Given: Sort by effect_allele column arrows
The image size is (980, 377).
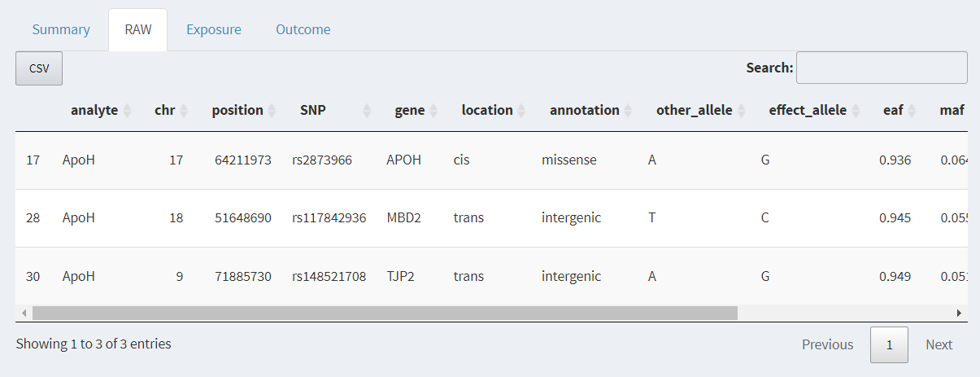Looking at the screenshot, I should pyautogui.click(x=855, y=111).
